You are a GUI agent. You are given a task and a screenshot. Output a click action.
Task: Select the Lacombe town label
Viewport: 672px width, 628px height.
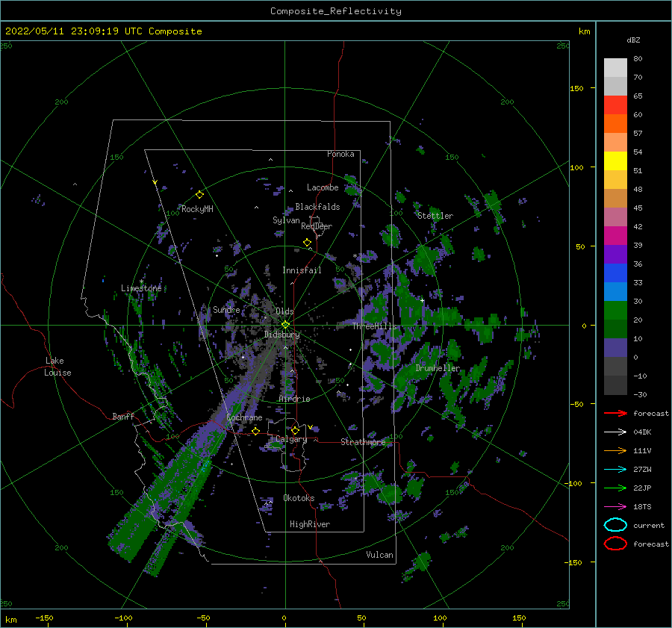tap(323, 187)
